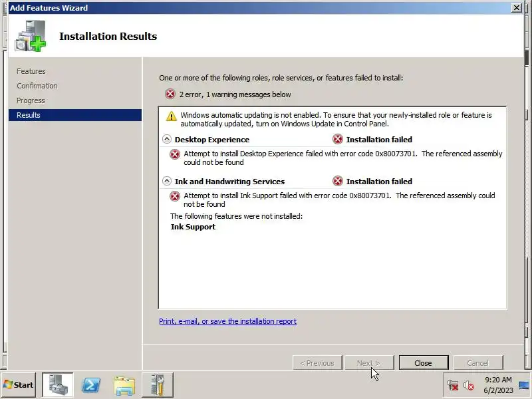This screenshot has height=399, width=532.
Task: Click the 'Desktop Experience' heading text
Action: 212,140
